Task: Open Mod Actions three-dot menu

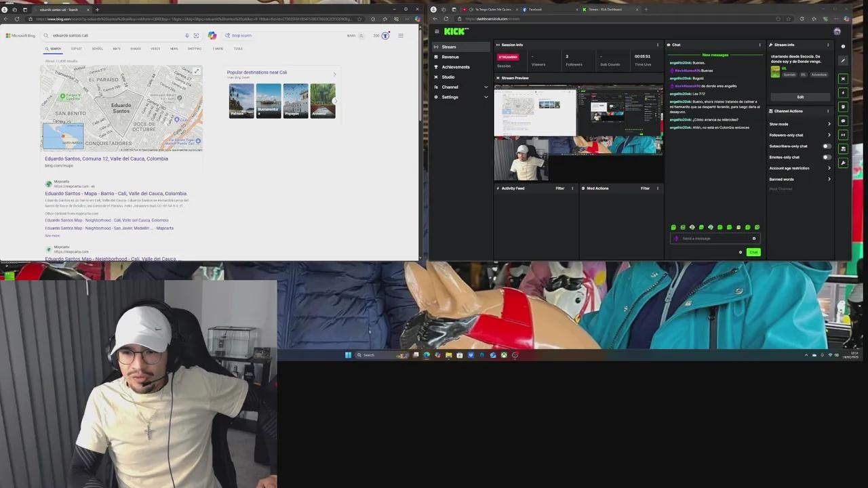Action: pos(657,188)
